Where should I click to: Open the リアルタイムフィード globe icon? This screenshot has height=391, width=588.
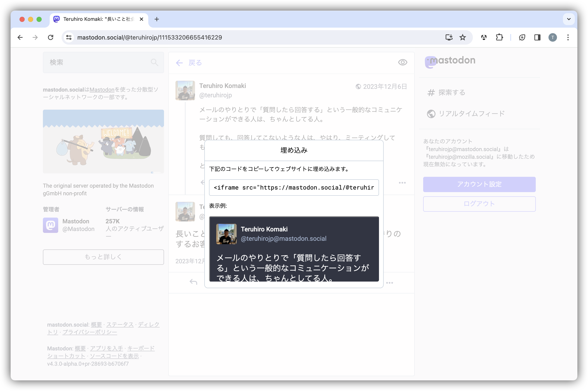[431, 114]
